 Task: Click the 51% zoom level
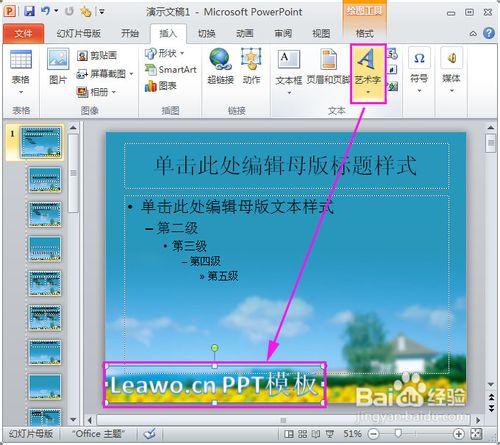point(352,434)
